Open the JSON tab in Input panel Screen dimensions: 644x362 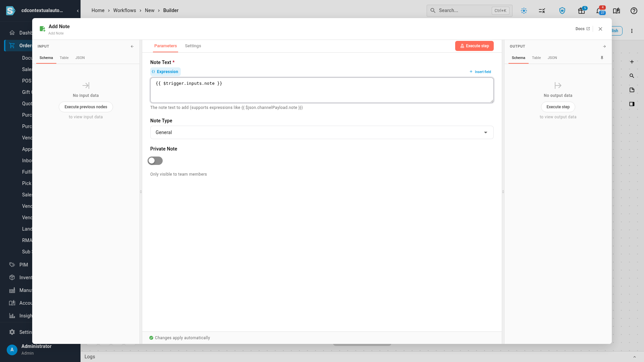pos(80,58)
